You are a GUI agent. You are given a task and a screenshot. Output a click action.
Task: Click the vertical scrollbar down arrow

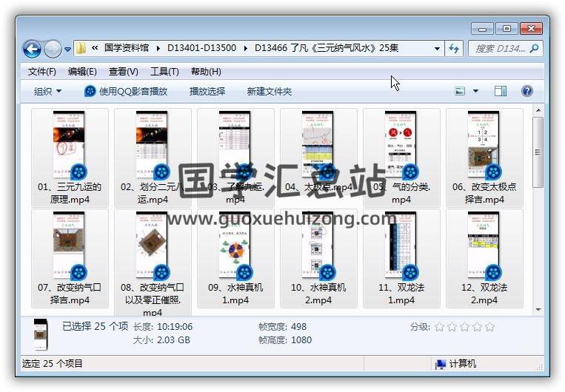coord(538,310)
